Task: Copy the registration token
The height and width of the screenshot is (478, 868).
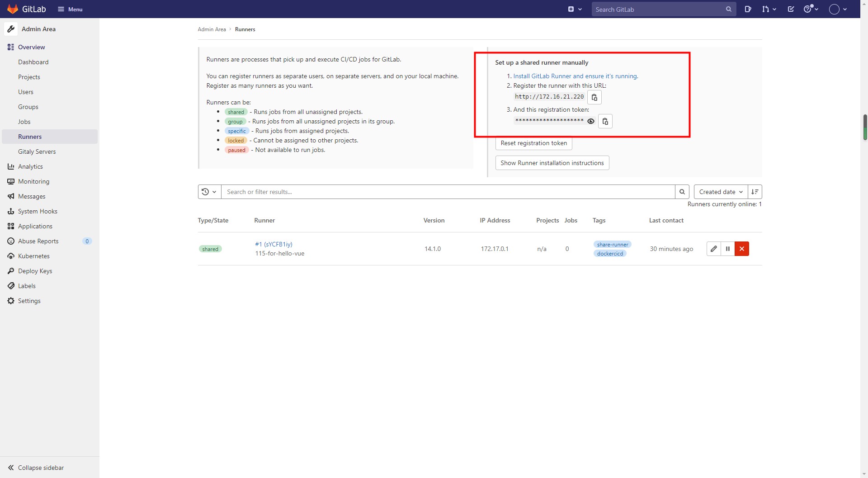Action: pos(605,121)
